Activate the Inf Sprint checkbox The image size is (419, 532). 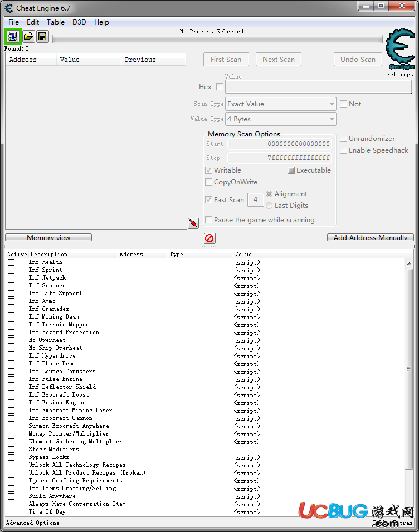click(11, 270)
